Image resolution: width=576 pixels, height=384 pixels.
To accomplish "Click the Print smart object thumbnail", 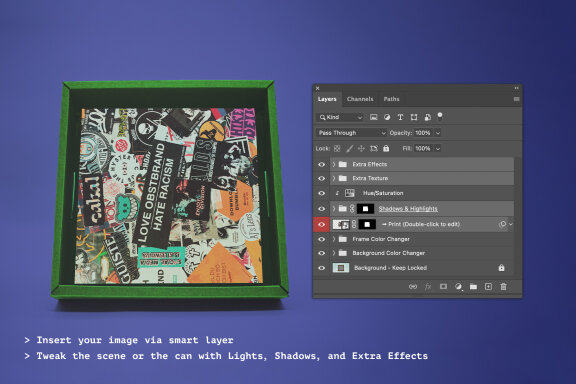I will pos(341,224).
